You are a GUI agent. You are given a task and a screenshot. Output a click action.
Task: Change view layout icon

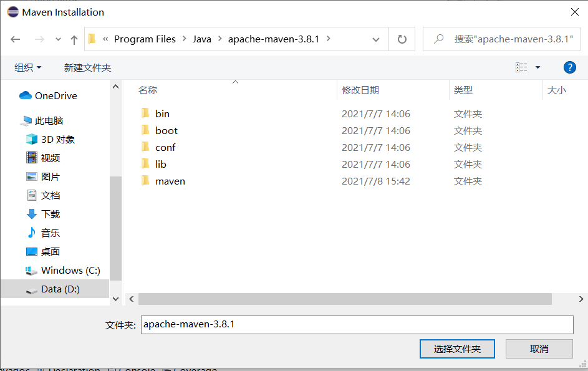coord(521,67)
